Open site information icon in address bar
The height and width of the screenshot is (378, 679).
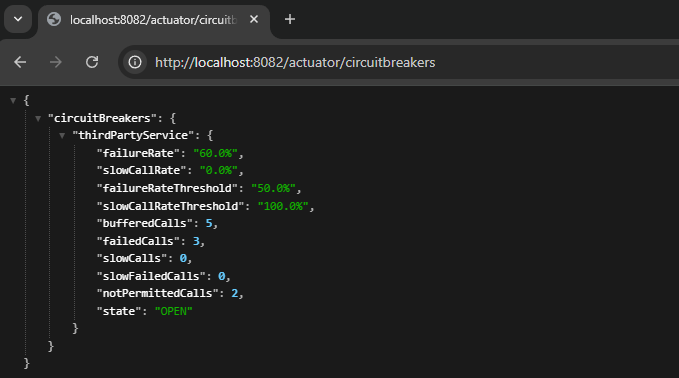[x=135, y=62]
